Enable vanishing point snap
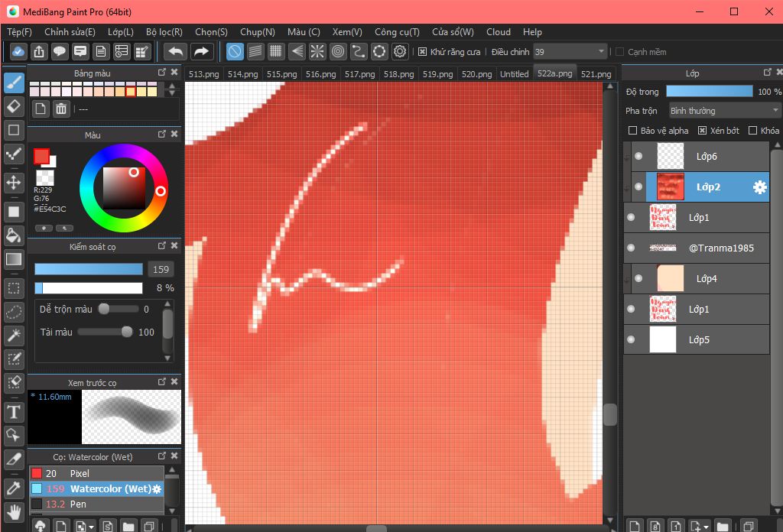This screenshot has width=783, height=532. pos(297,51)
